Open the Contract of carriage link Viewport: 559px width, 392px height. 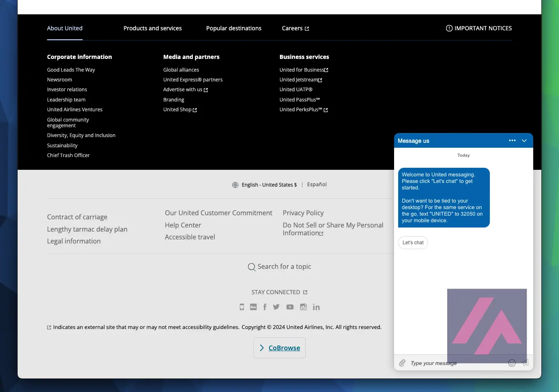77,217
